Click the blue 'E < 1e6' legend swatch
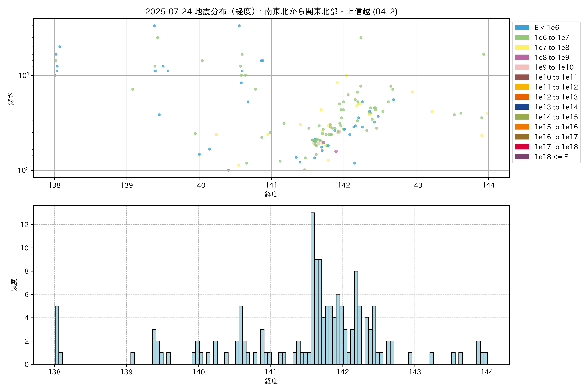This screenshot has width=588, height=392. [522, 27]
